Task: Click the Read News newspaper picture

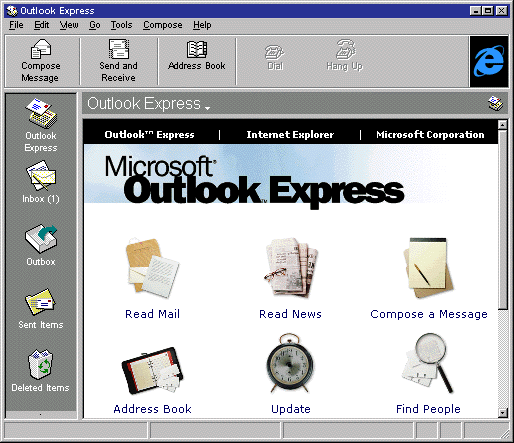Action: (291, 267)
